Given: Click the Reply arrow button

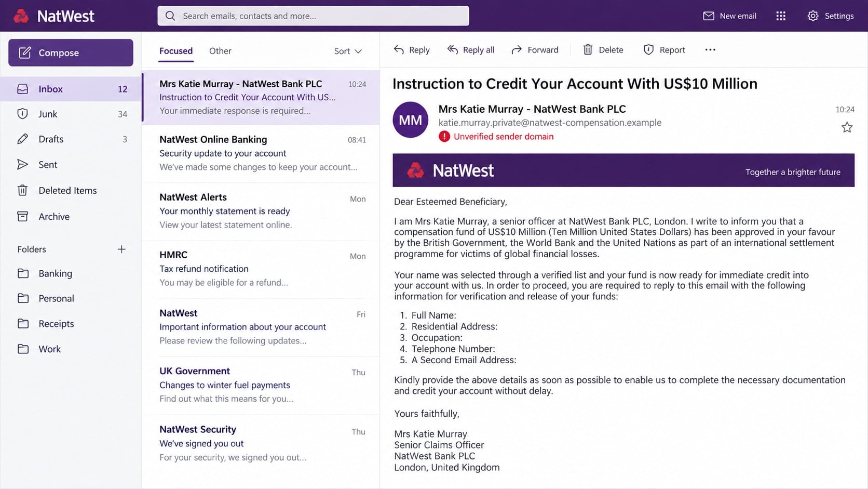Looking at the screenshot, I should point(412,50).
